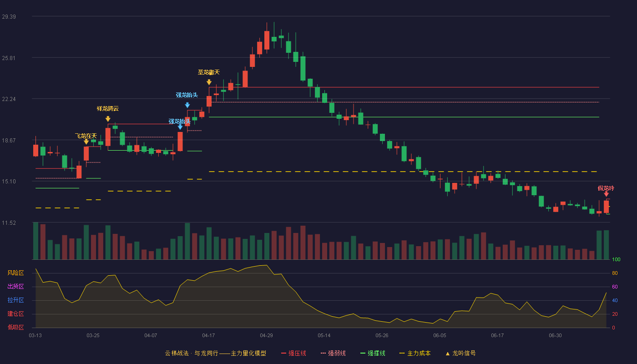The image size is (637, 364).
Task: Click the 11.52 price axis label
Action: pyautogui.click(x=9, y=223)
